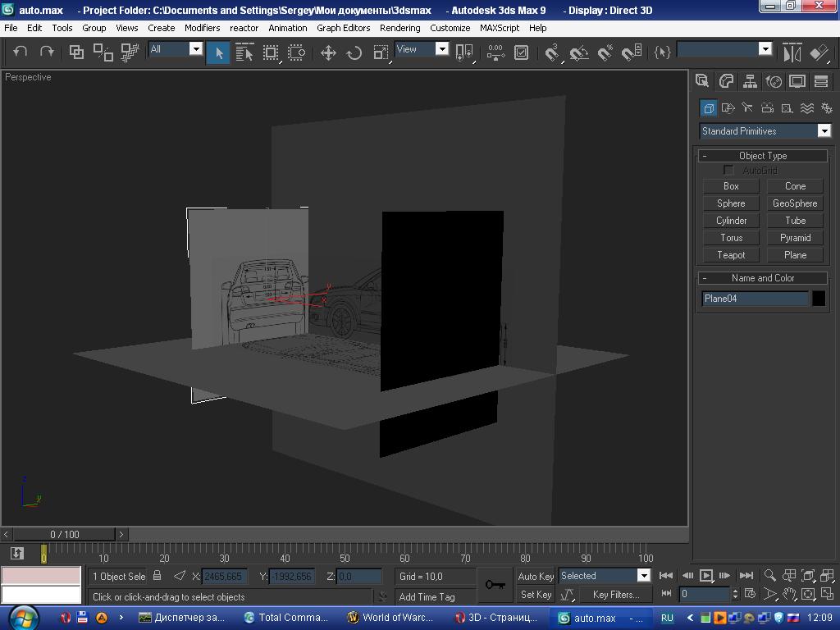Click the Teapot primitive button
840x630 pixels.
(731, 255)
